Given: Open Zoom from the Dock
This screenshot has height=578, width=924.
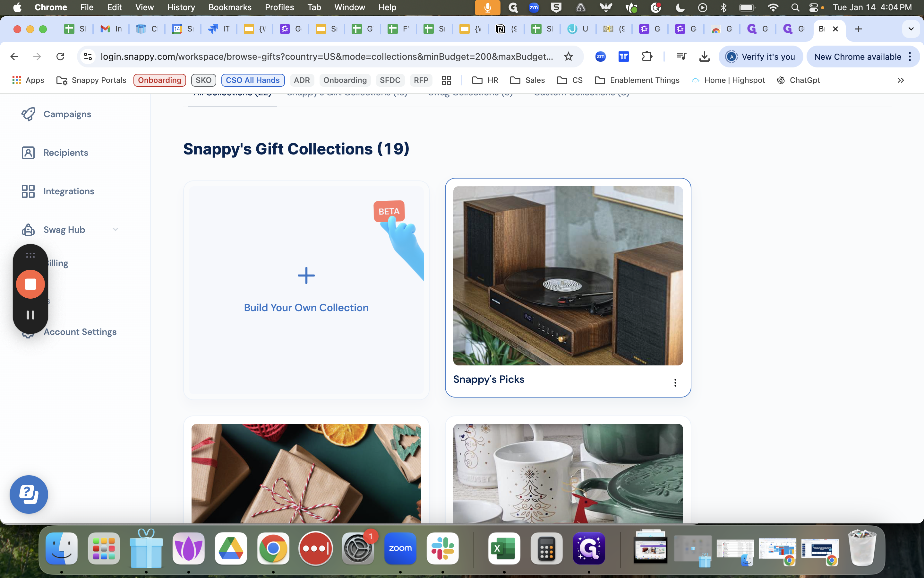Looking at the screenshot, I should pyautogui.click(x=400, y=548).
